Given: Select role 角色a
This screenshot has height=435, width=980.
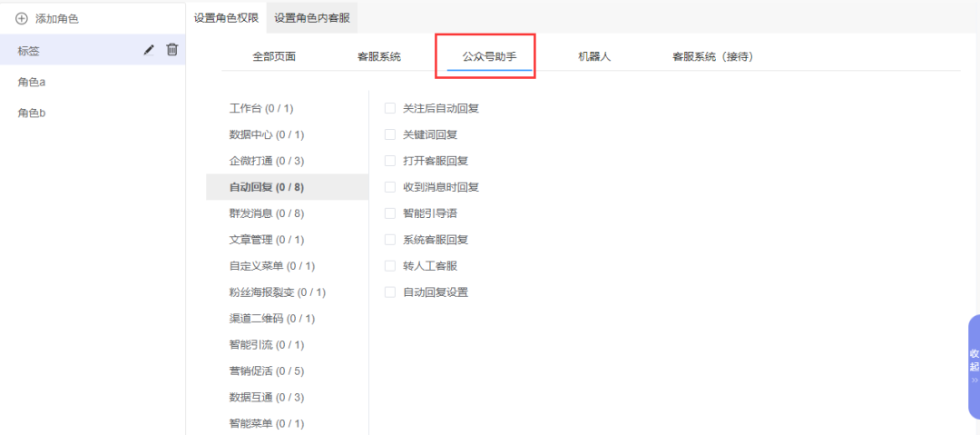Looking at the screenshot, I should (93, 82).
